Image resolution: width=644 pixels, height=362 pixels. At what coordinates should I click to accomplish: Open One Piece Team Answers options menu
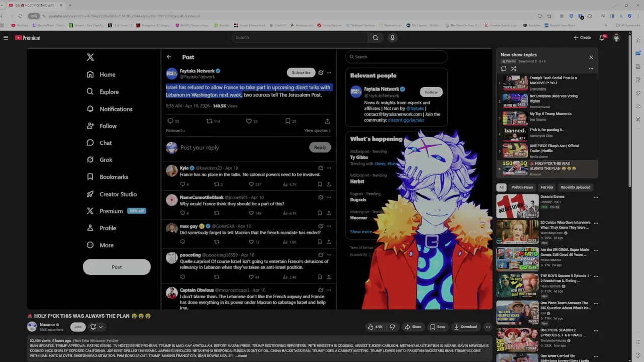tap(596, 304)
